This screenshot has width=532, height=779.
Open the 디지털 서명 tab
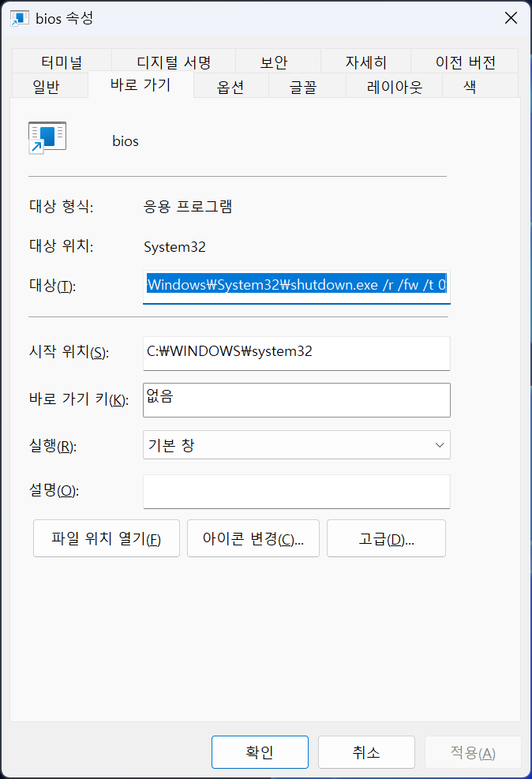pos(174,62)
